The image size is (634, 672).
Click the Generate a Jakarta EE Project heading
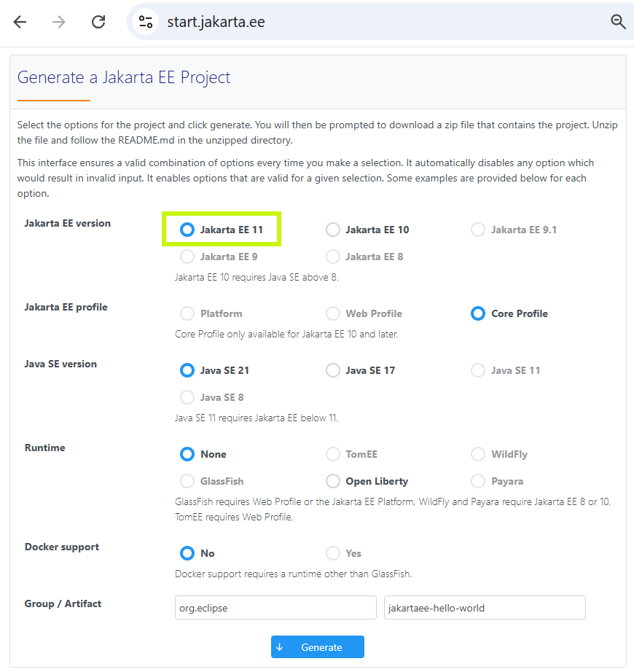pyautogui.click(x=124, y=77)
